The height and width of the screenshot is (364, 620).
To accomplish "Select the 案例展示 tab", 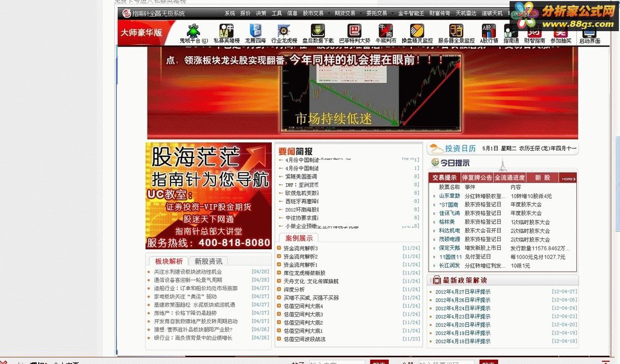I will point(299,238).
